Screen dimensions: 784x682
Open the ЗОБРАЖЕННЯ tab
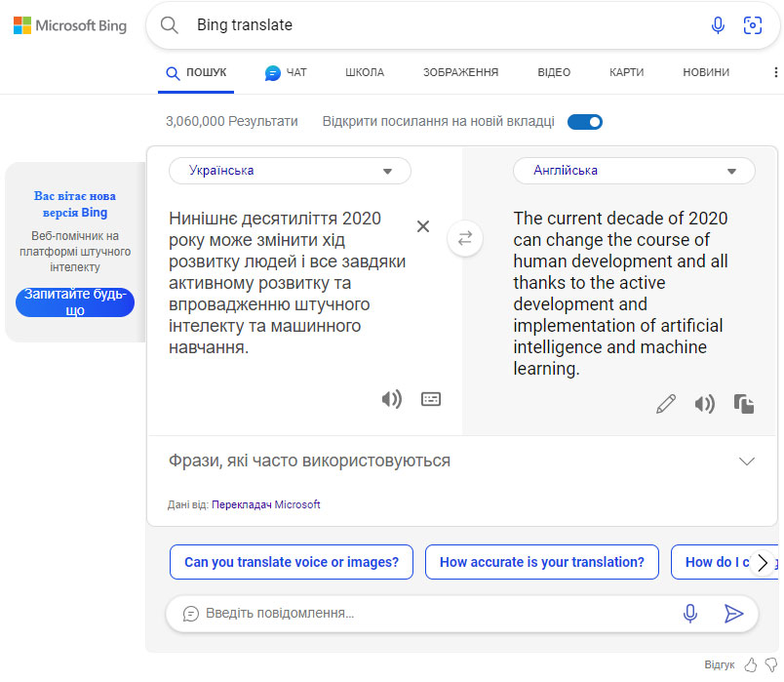[x=460, y=72]
